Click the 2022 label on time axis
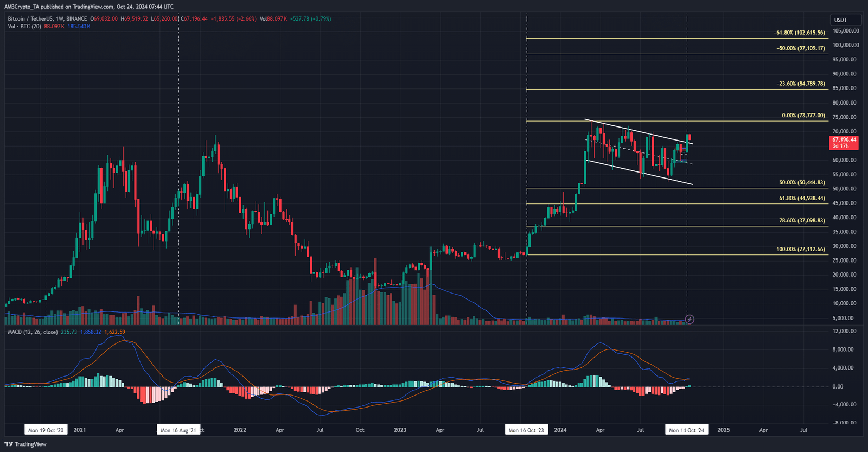 (x=240, y=430)
